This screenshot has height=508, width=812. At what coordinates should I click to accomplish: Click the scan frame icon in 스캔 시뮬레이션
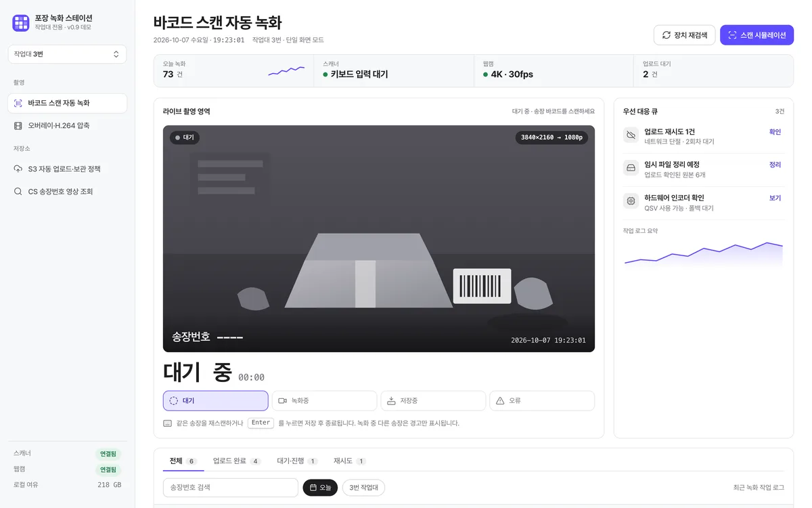732,35
